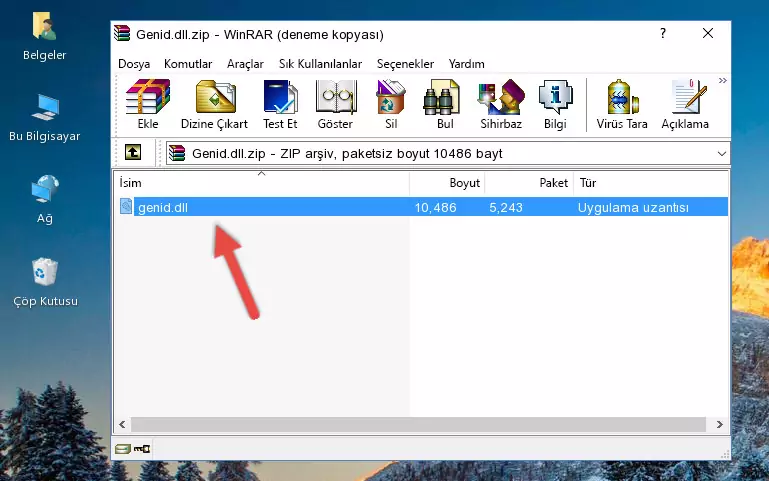Click the Uygulama uzantısı type cell
Viewport: 769px width, 481px height.
coord(633,207)
